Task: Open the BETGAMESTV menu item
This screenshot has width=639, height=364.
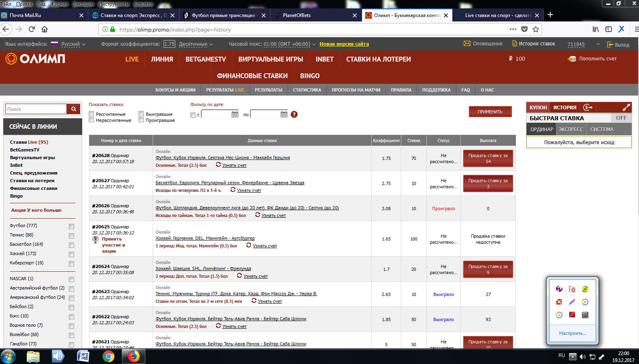Action: [206, 59]
